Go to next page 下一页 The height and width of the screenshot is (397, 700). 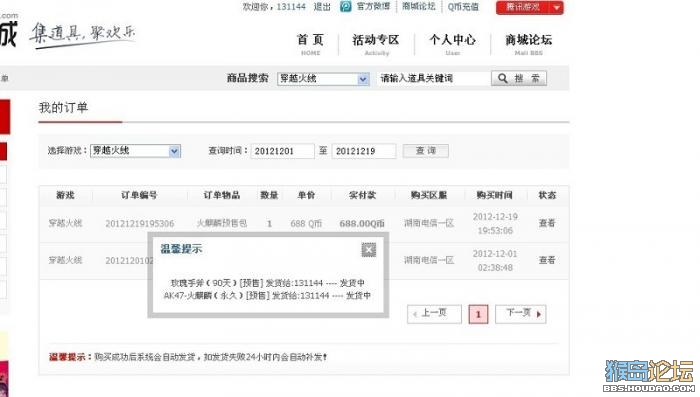(521, 314)
